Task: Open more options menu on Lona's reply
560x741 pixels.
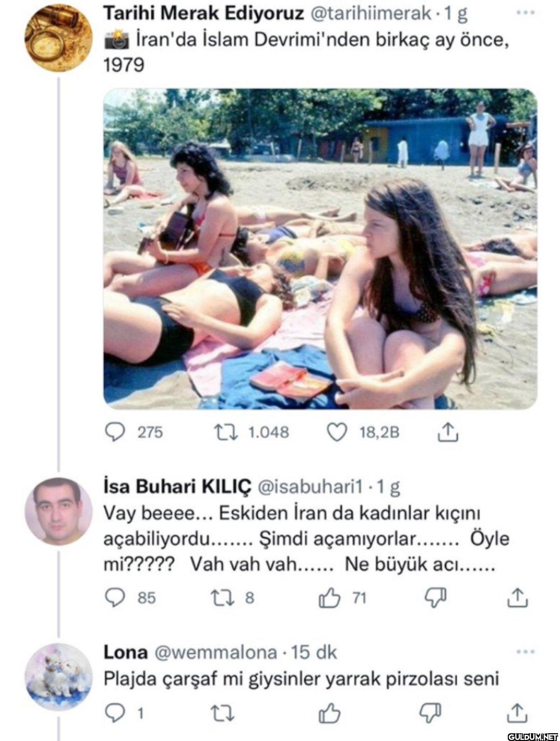Action: (x=529, y=652)
